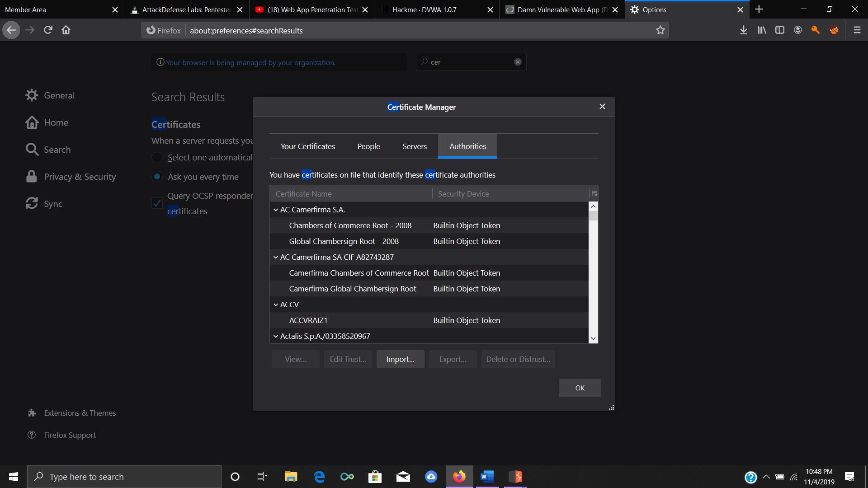
Task: Click the Firefox back navigation arrow
Action: 11,30
